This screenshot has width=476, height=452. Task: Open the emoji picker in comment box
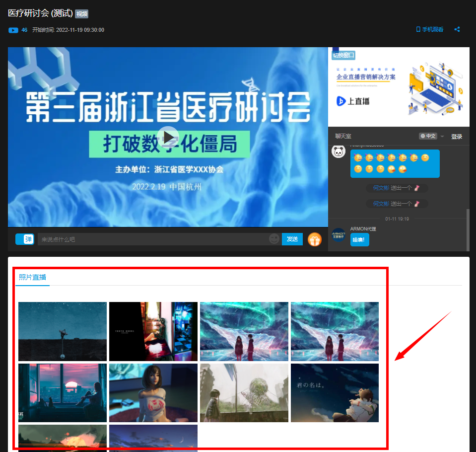(274, 239)
